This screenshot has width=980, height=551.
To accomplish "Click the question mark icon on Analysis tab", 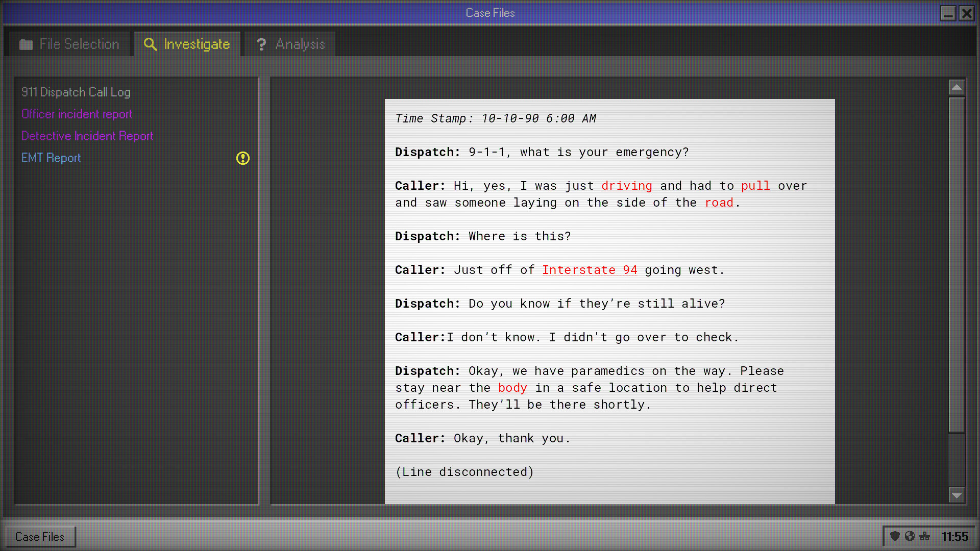I will coord(261,45).
